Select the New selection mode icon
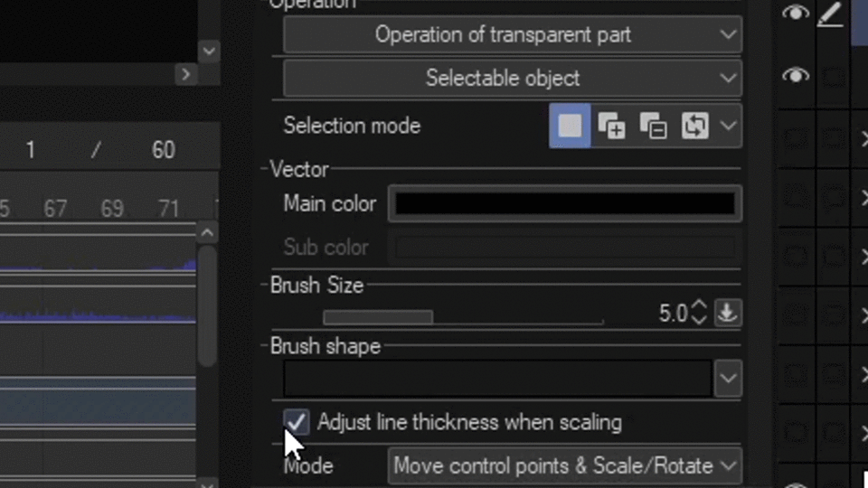The height and width of the screenshot is (488, 868). click(570, 126)
